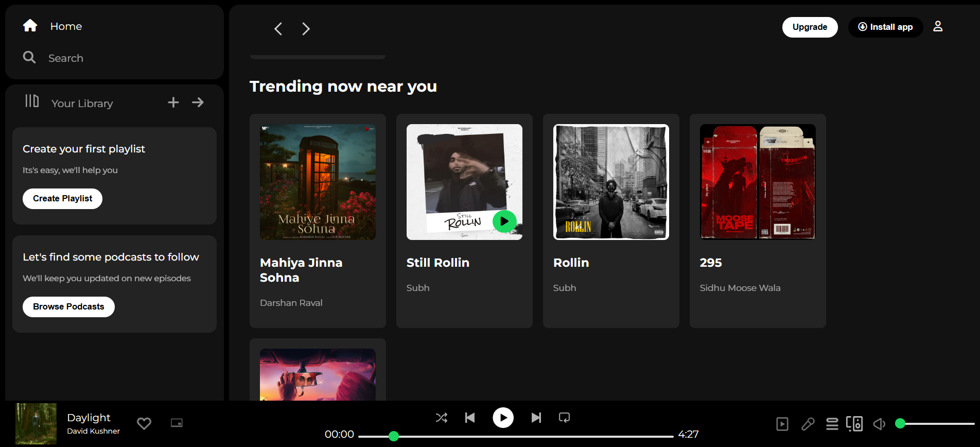Click the Search magnifier icon
Screen dimensions: 980x447
tap(29, 57)
